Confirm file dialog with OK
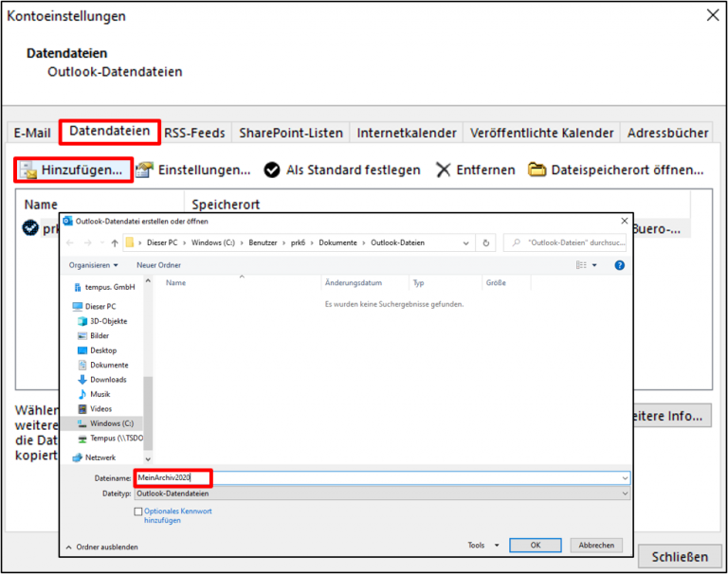Screen dimensions: 728x574 pyautogui.click(x=536, y=546)
